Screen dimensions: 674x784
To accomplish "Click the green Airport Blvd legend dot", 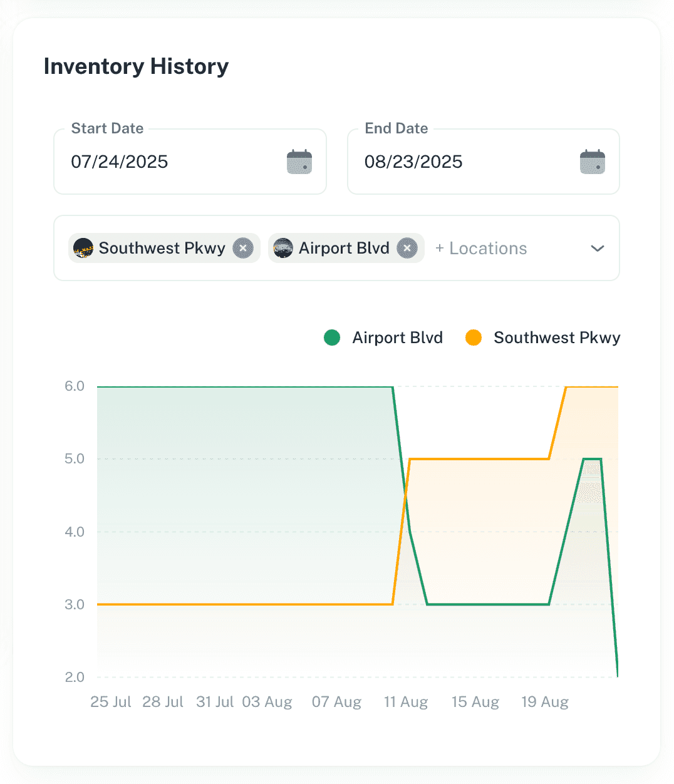I will 332,338.
